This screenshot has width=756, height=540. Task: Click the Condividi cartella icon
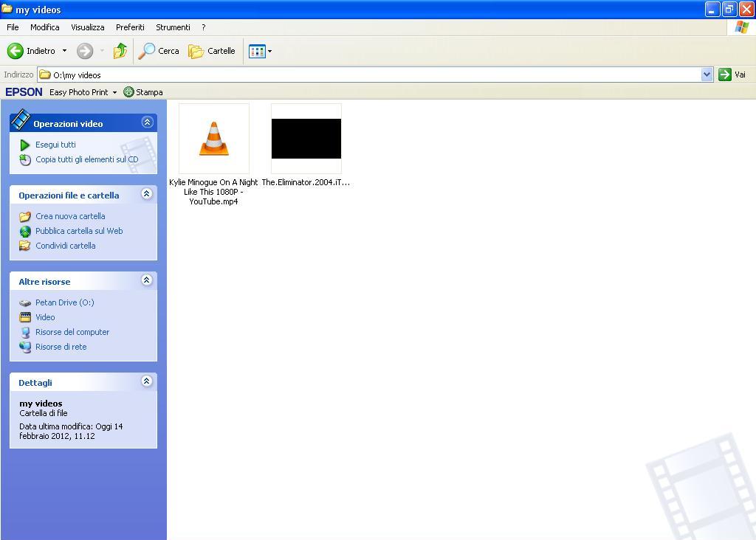click(25, 246)
